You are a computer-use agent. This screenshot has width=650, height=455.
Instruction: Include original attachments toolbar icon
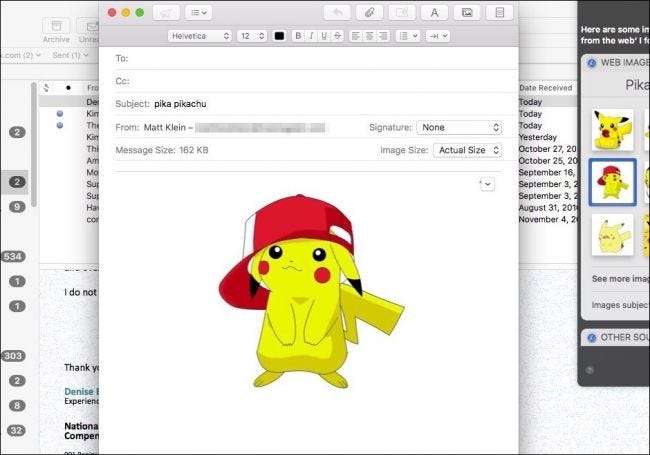tap(402, 12)
